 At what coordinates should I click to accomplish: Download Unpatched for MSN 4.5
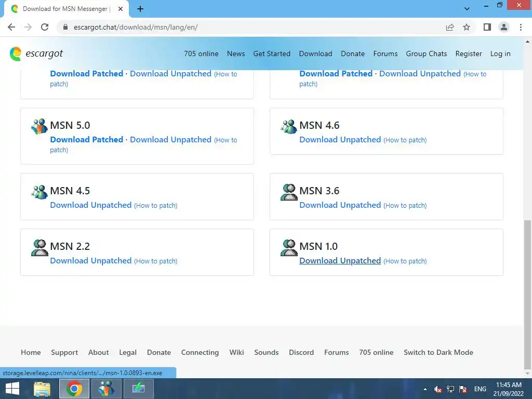tap(90, 205)
